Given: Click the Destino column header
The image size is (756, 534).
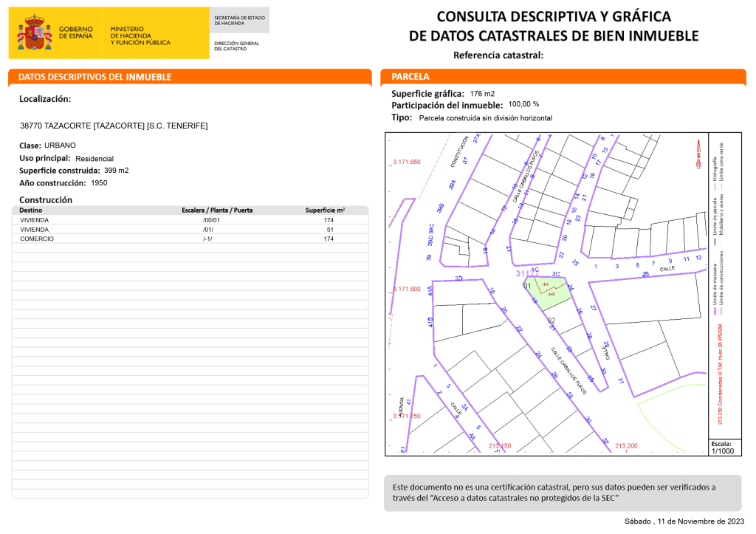Looking at the screenshot, I should pos(30,210).
